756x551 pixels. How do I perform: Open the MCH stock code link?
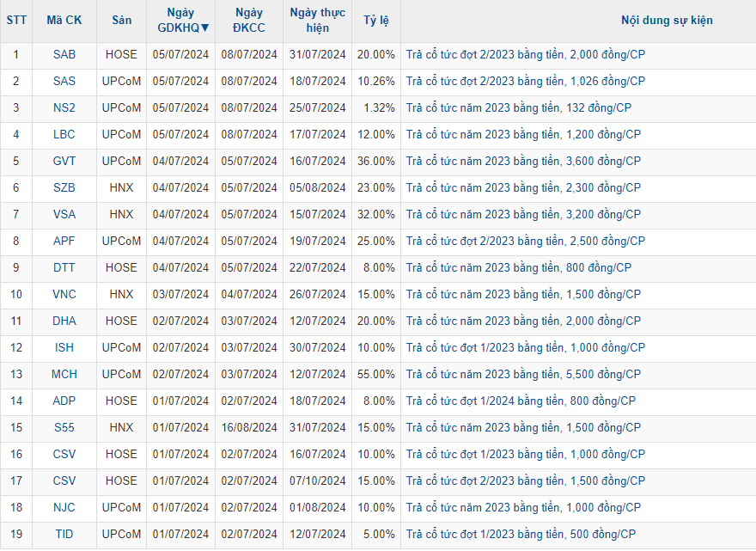coord(64,374)
